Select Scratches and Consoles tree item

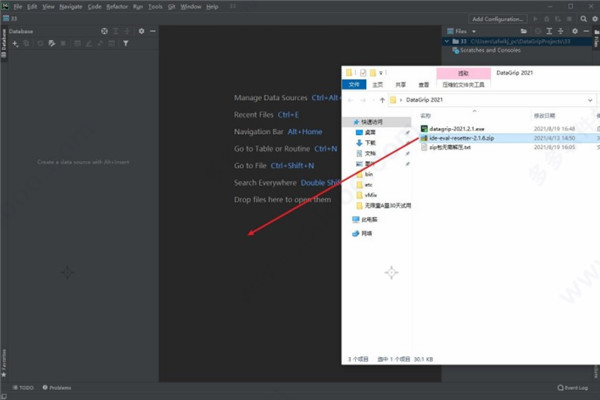[490, 50]
